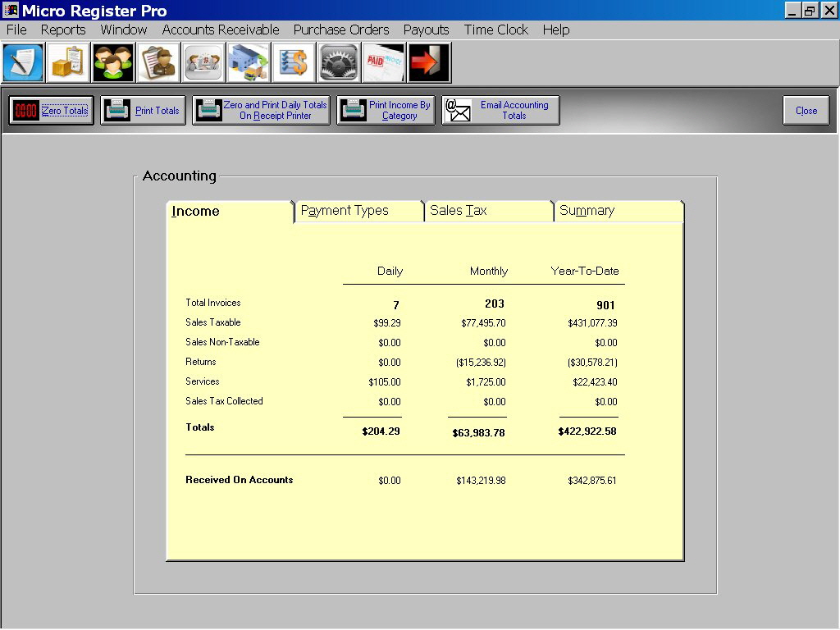Viewport: 840px width, 630px height.
Task: Click monthly sales taxable $77,495.70
Action: tap(483, 323)
